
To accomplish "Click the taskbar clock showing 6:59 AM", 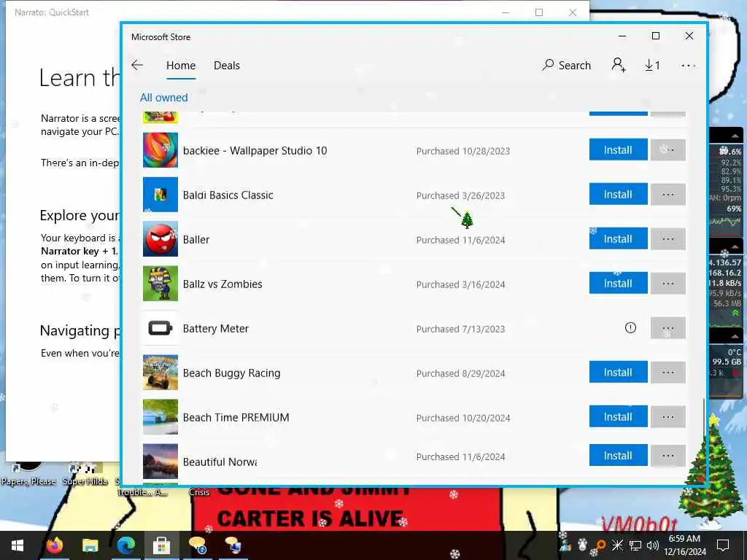I will click(x=684, y=545).
